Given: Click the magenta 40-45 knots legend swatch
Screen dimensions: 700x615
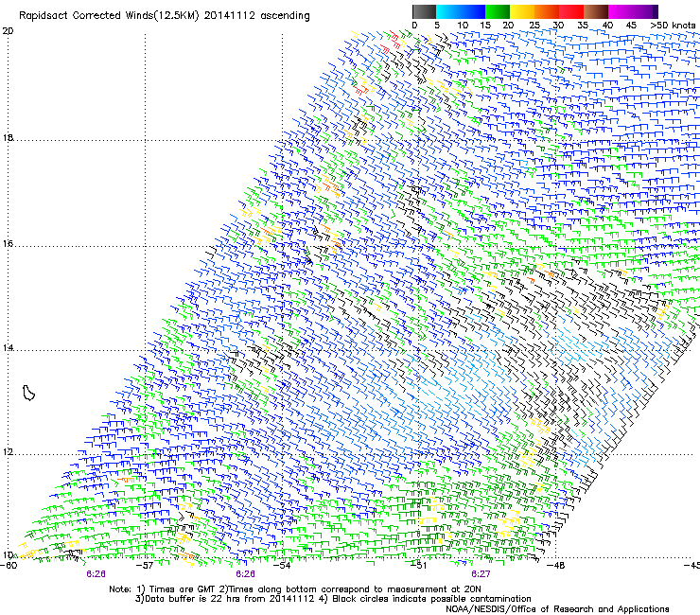Looking at the screenshot, I should click(621, 11).
